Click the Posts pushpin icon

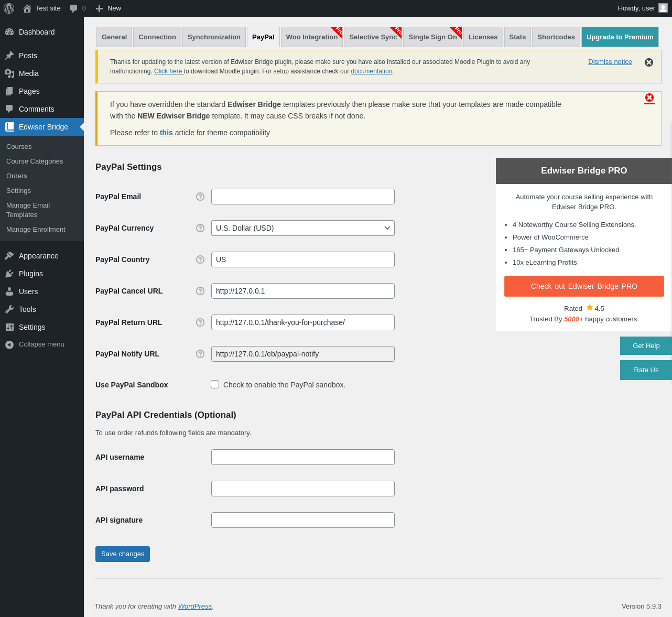point(9,56)
